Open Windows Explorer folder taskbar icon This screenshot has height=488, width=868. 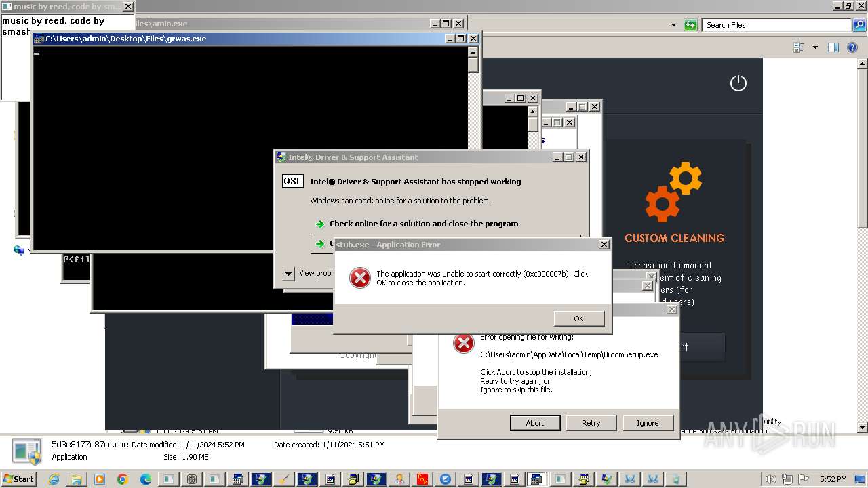(x=77, y=479)
